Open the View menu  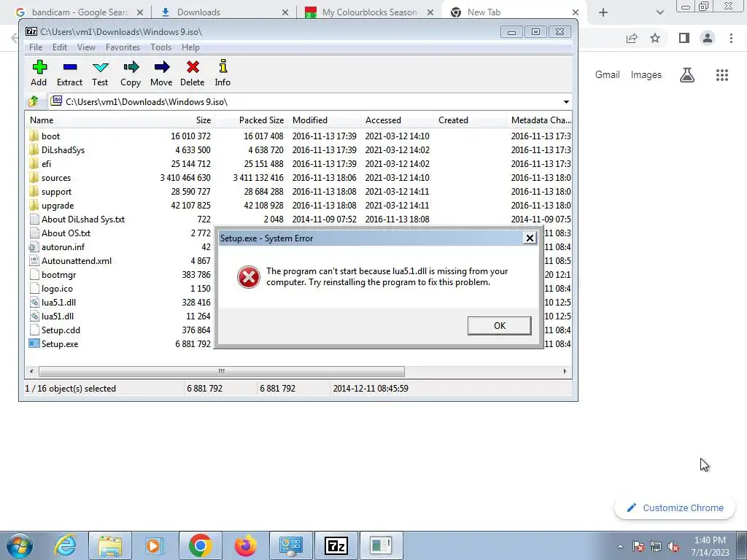pyautogui.click(x=86, y=47)
